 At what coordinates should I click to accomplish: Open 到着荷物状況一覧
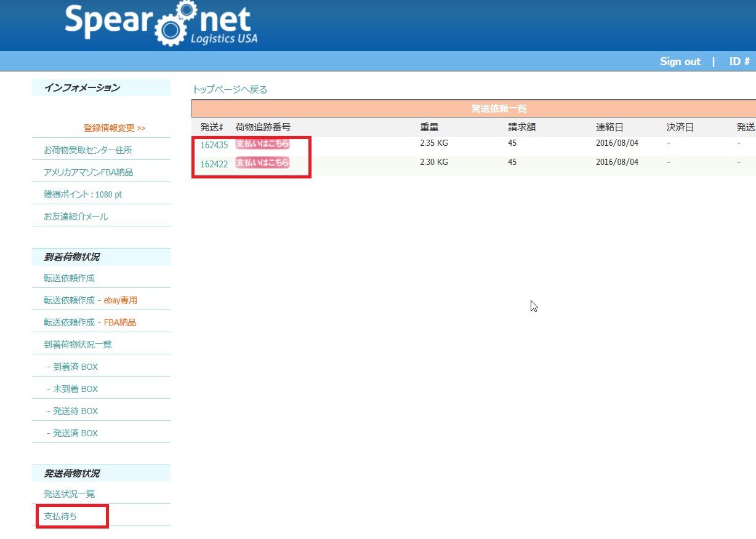pos(78,345)
